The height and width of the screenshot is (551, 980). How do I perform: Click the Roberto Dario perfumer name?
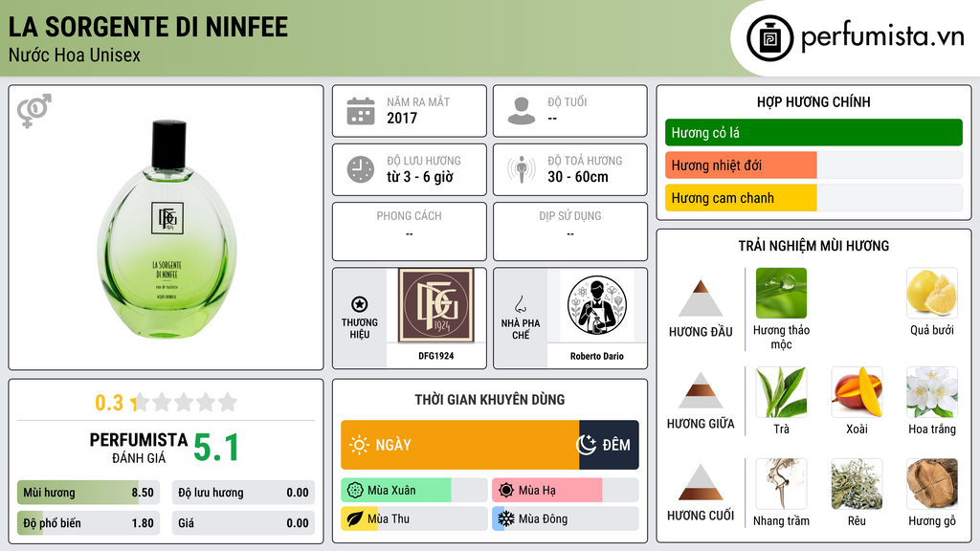[x=597, y=356]
